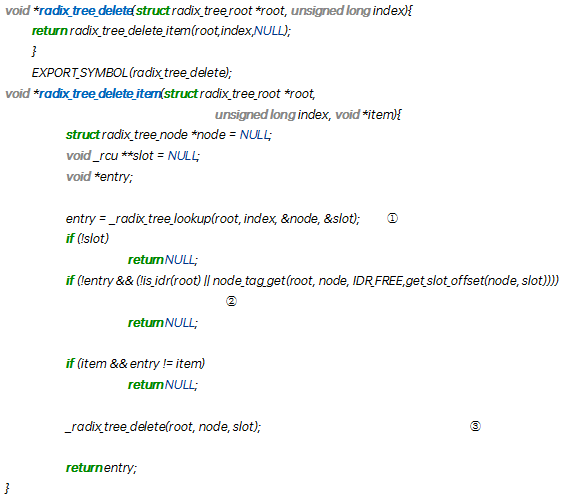Click get_slot_offset(node, slot) text
The width and height of the screenshot is (564, 500).
coord(478,281)
